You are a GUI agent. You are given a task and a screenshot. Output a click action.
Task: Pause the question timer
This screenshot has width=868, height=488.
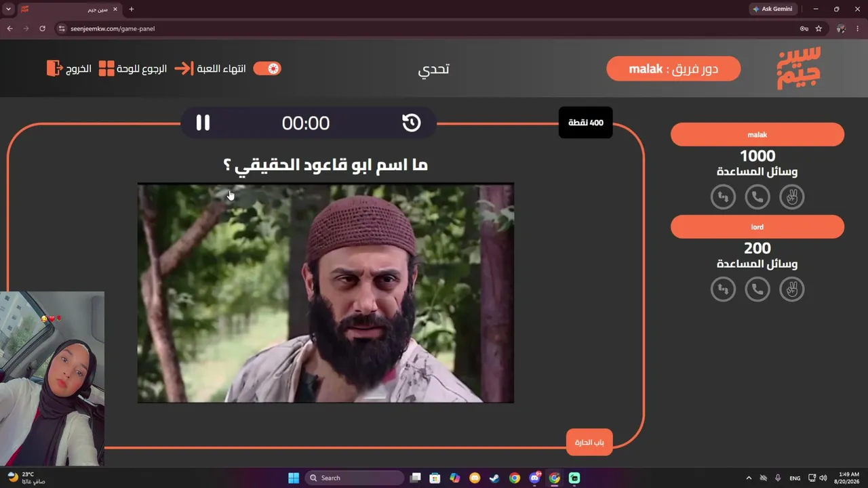pyautogui.click(x=203, y=123)
